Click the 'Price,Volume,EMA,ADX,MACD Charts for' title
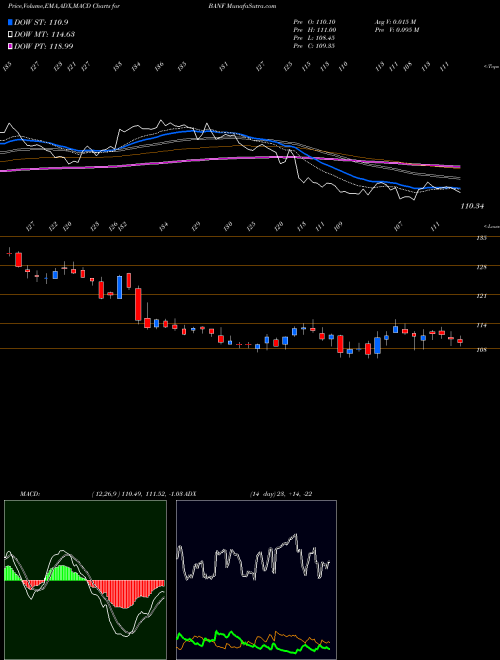Image resolution: width=500 pixels, height=660 pixels. pyautogui.click(x=64, y=7)
